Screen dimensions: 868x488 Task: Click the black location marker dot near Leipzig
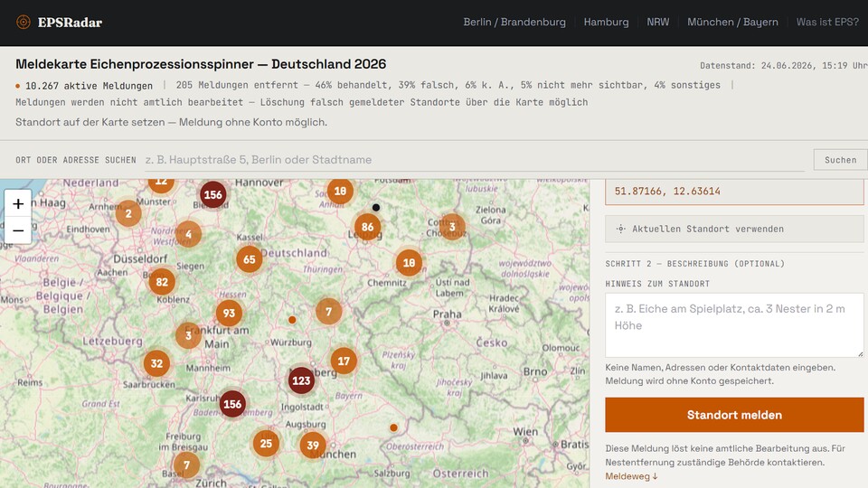(x=376, y=208)
